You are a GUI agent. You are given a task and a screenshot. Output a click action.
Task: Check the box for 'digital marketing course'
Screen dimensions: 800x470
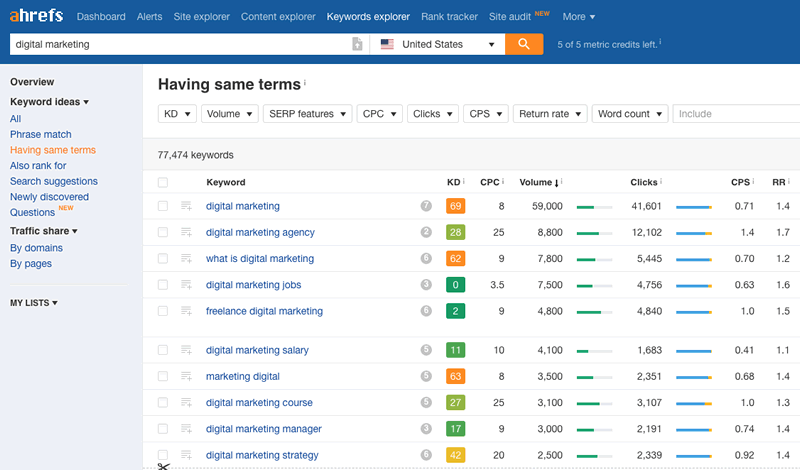click(163, 402)
